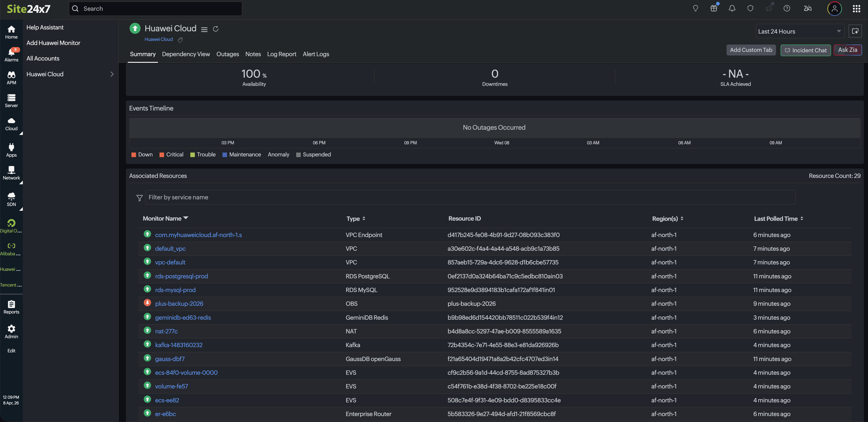Click the red Down legend swatch
Viewport: 868px width, 422px height.
pos(134,155)
